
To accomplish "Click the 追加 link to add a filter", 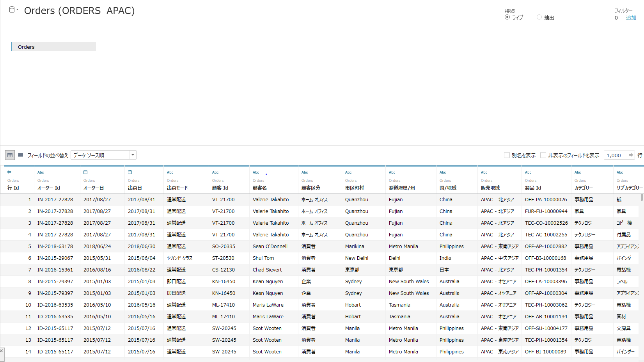I will tap(631, 18).
